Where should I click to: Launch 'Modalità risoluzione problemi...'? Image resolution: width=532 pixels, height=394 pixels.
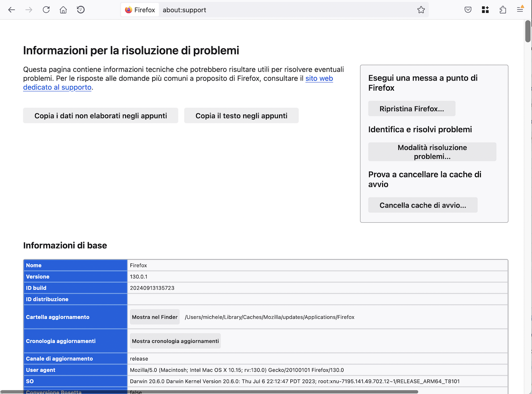432,152
